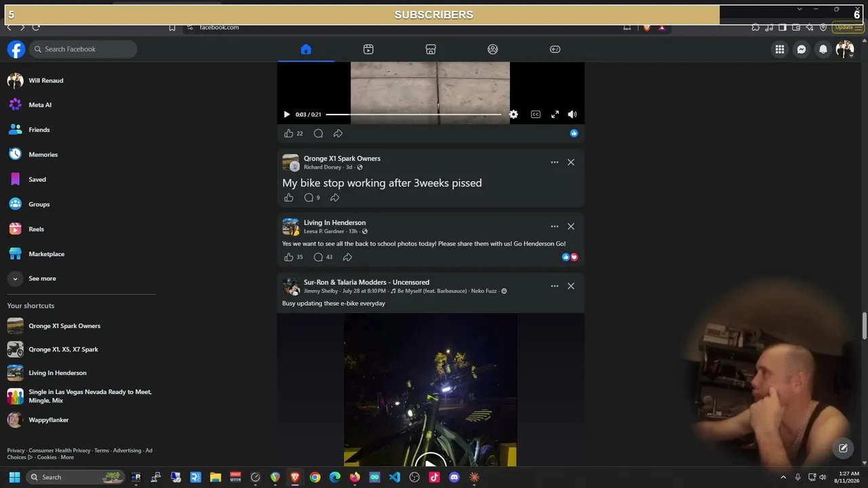Click the Facebook logo
868x488 pixels.
(16, 49)
